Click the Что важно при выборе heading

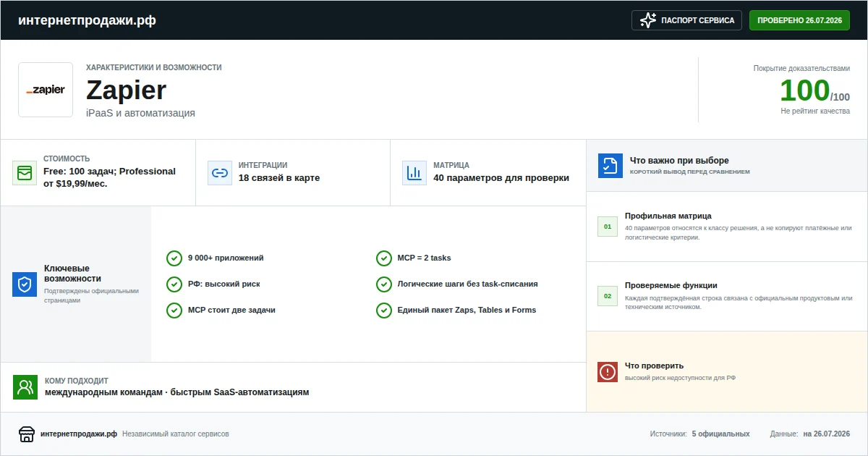tap(679, 161)
